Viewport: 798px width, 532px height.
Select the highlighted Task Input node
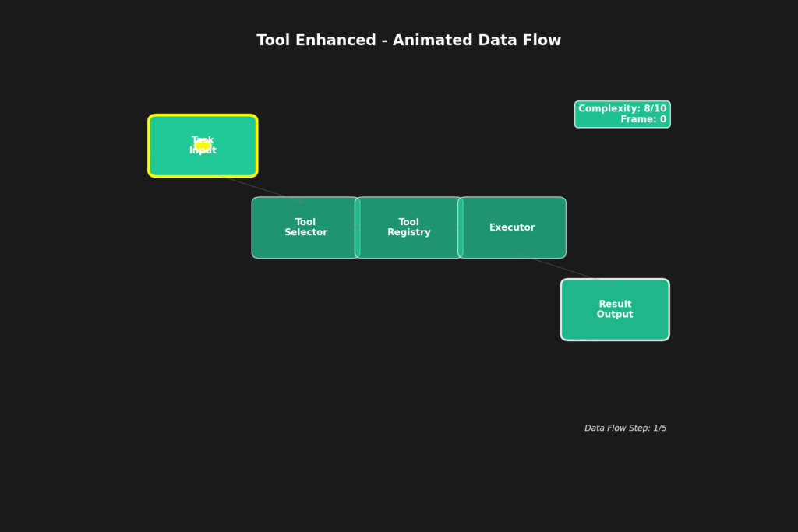coord(203,146)
